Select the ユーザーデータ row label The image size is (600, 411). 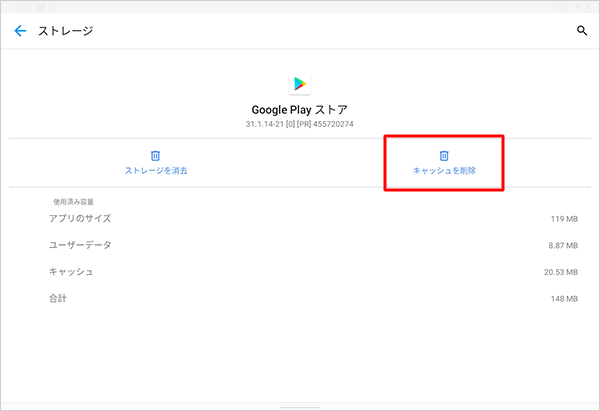(80, 245)
